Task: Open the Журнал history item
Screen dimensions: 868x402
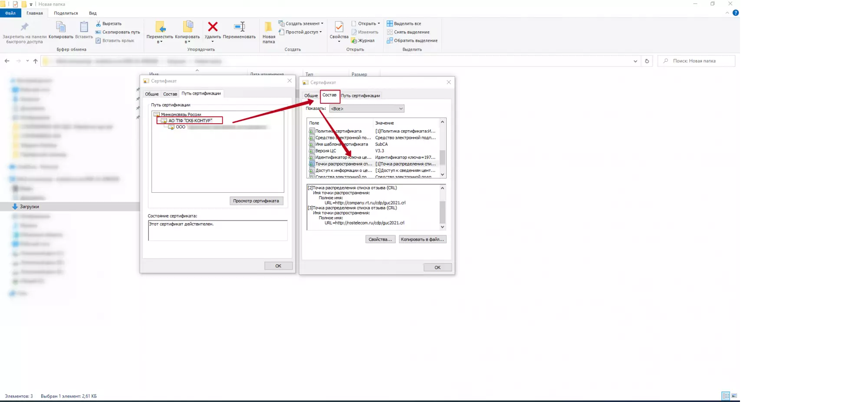Action: tap(363, 40)
